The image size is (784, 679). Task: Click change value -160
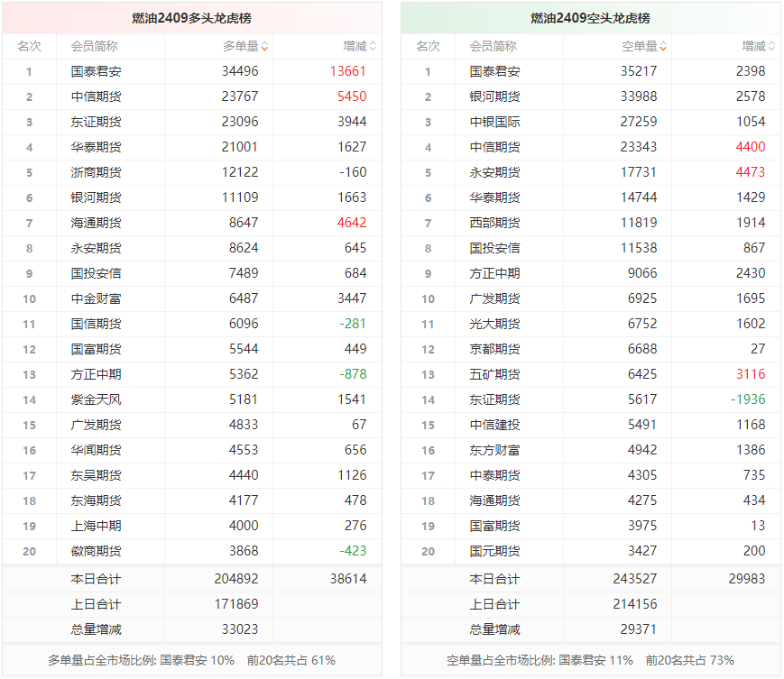click(353, 172)
